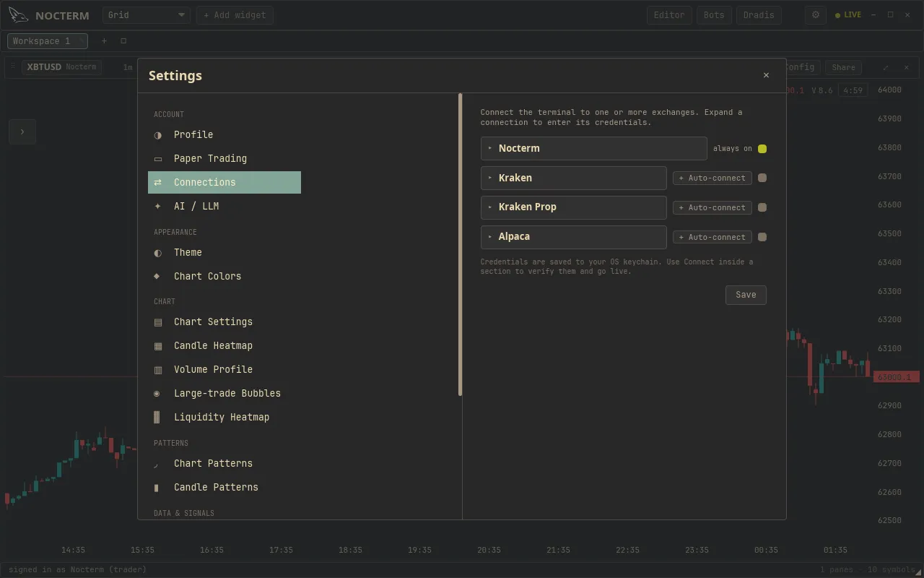Click the Share button on the chart
Image resolution: width=924 pixels, height=578 pixels.
click(x=843, y=67)
